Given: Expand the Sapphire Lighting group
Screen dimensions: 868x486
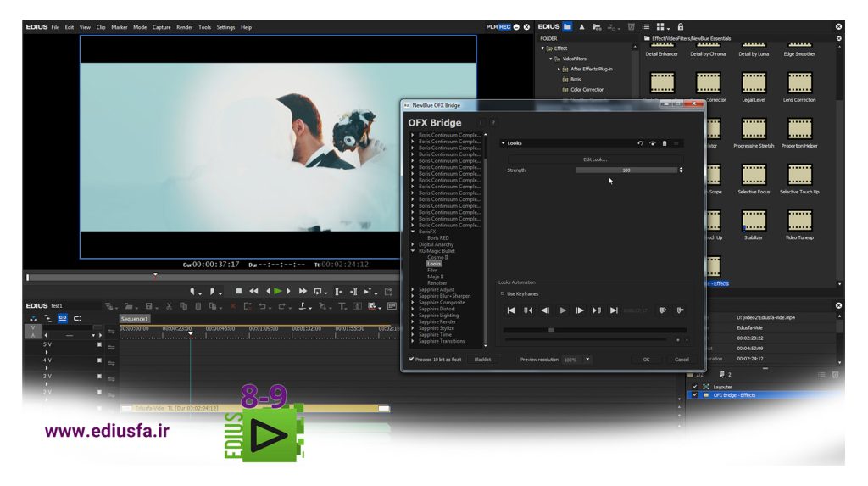Looking at the screenshot, I should click(413, 316).
